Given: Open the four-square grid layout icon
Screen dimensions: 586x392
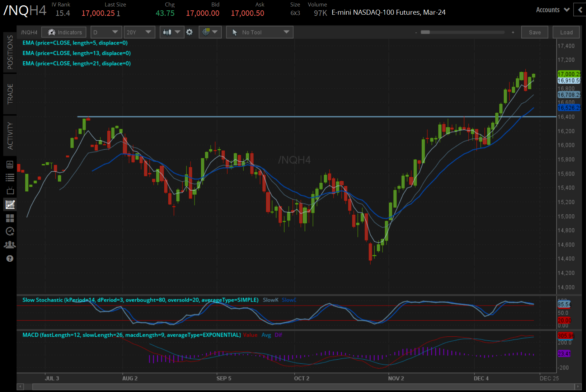Looking at the screenshot, I should click(x=10, y=218).
